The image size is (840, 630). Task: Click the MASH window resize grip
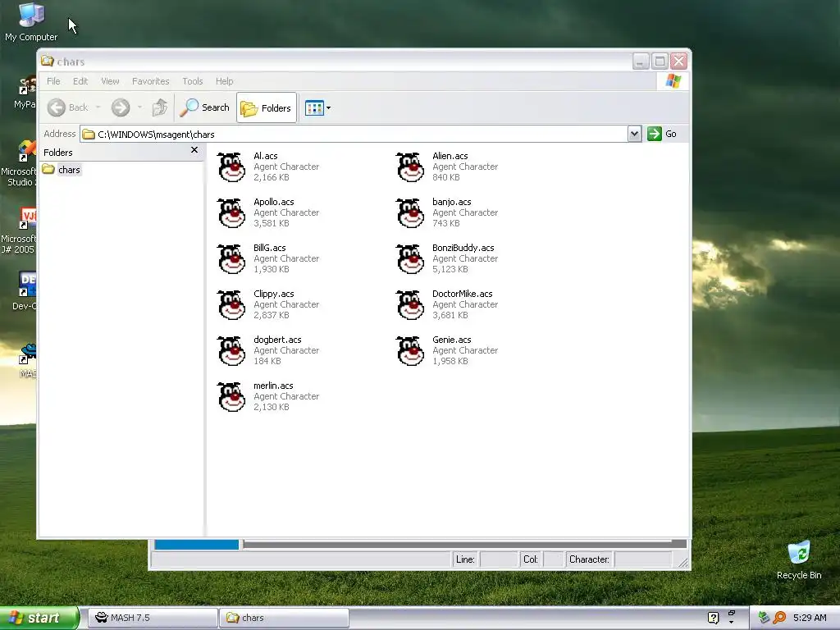click(x=682, y=563)
